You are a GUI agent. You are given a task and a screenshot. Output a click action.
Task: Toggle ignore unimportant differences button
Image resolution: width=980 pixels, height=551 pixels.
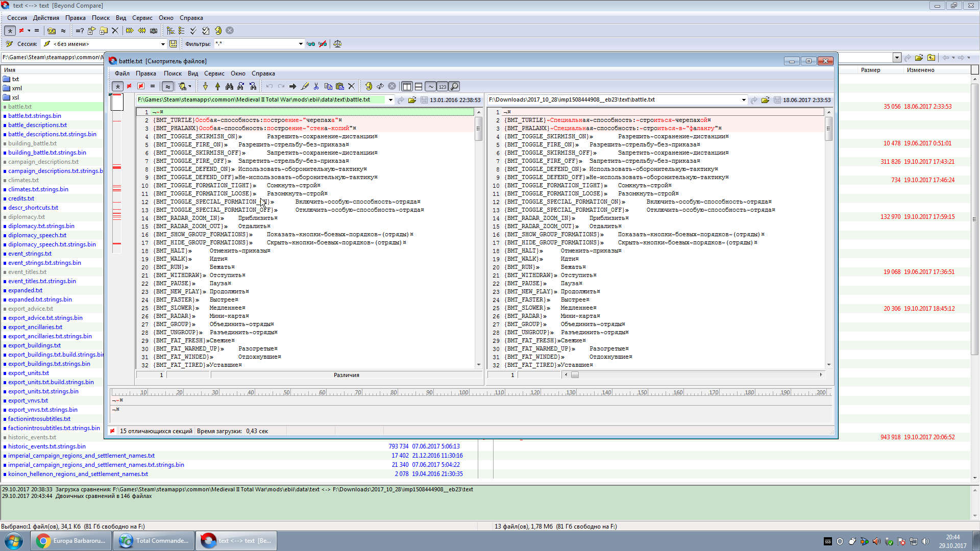click(x=167, y=86)
